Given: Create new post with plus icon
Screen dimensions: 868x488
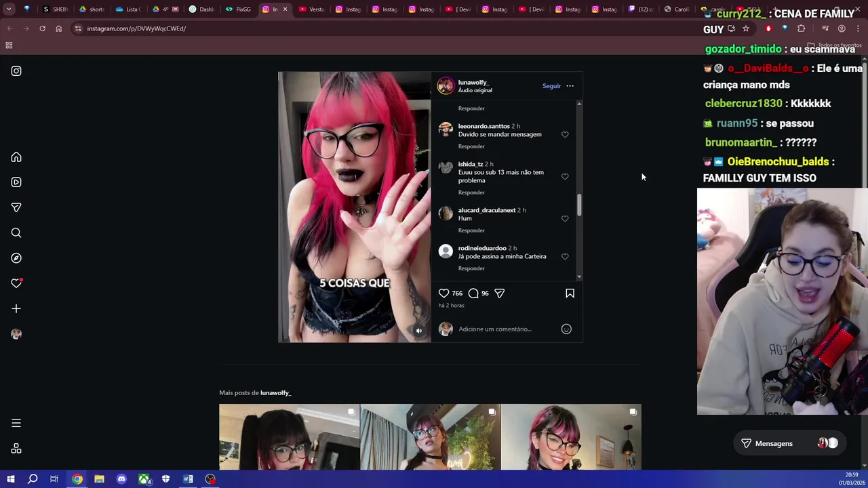Looking at the screenshot, I should click(16, 309).
